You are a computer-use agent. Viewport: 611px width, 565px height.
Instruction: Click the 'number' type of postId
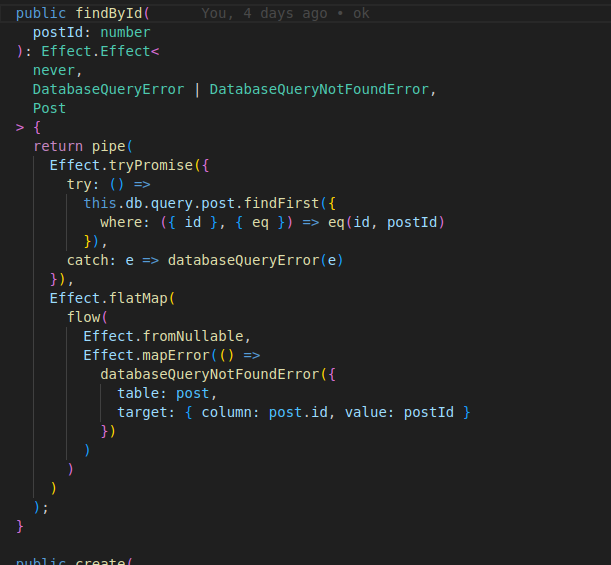tap(125, 32)
